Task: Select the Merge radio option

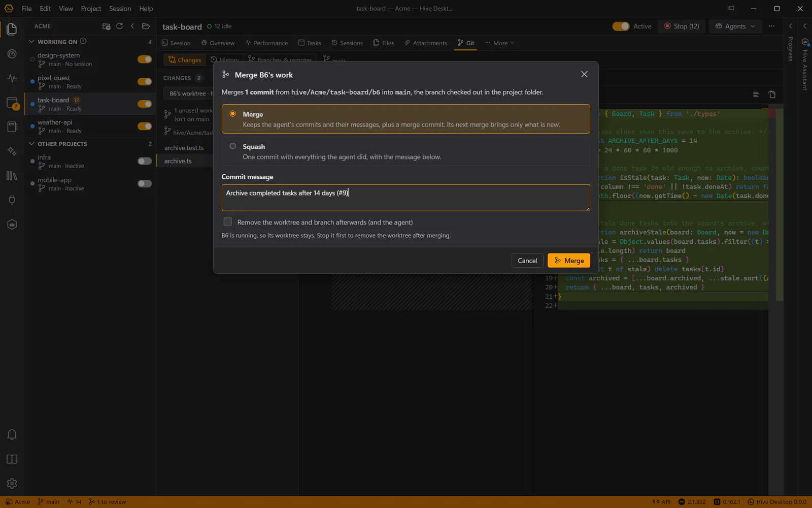Action: (232, 114)
